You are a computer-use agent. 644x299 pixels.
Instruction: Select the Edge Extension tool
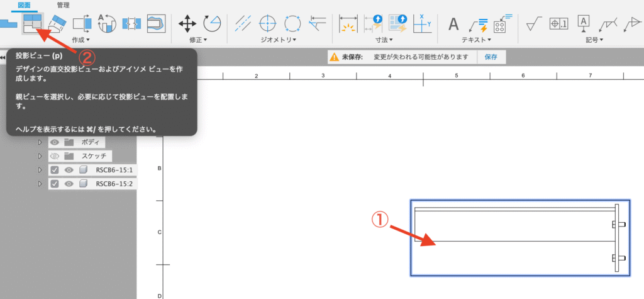tap(318, 25)
